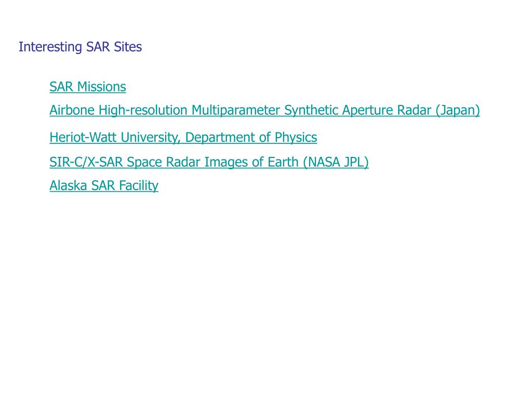Click the word "Missions" in the first link

pyautogui.click(x=101, y=87)
